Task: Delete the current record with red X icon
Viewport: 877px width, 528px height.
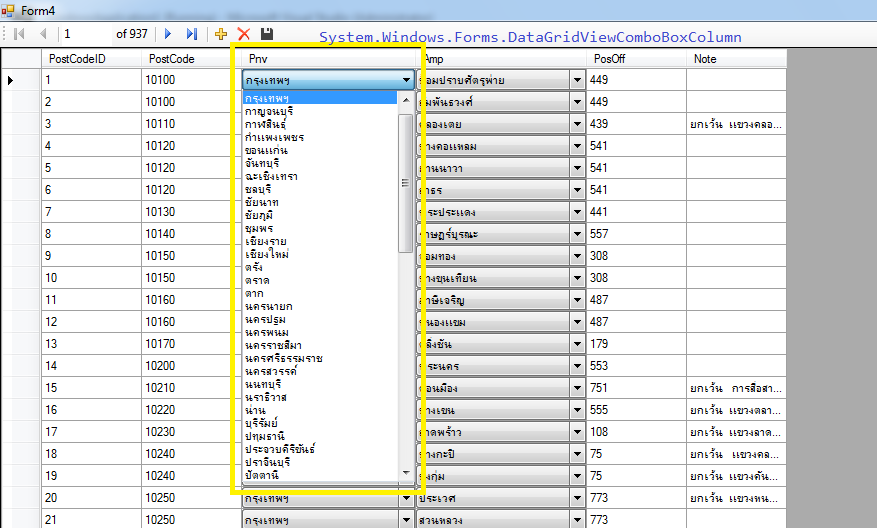Action: tap(243, 34)
